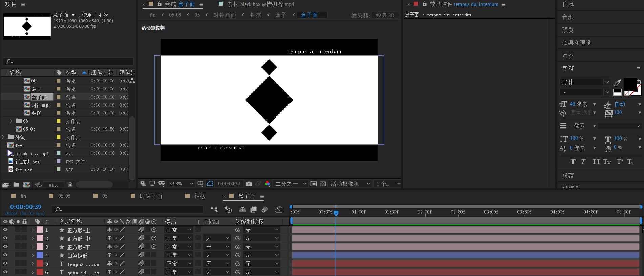Click the VR glasses preview icon

click(x=162, y=184)
